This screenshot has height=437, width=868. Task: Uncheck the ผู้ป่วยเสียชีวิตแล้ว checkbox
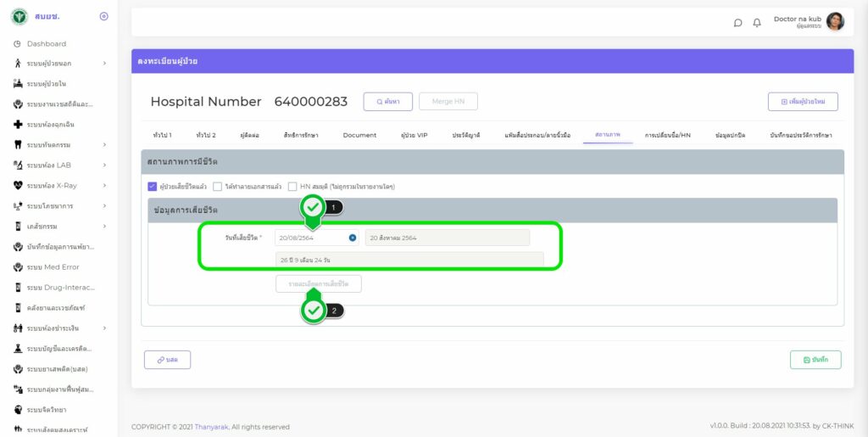tap(153, 186)
